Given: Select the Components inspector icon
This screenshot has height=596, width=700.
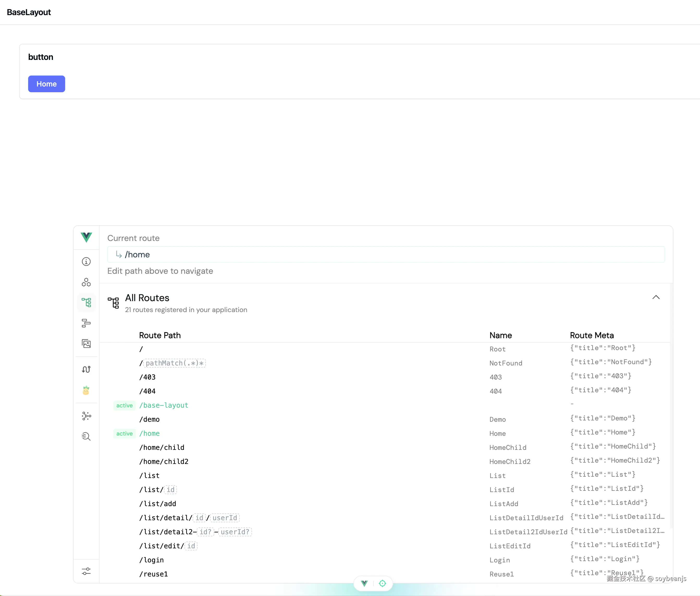Looking at the screenshot, I should [86, 282].
